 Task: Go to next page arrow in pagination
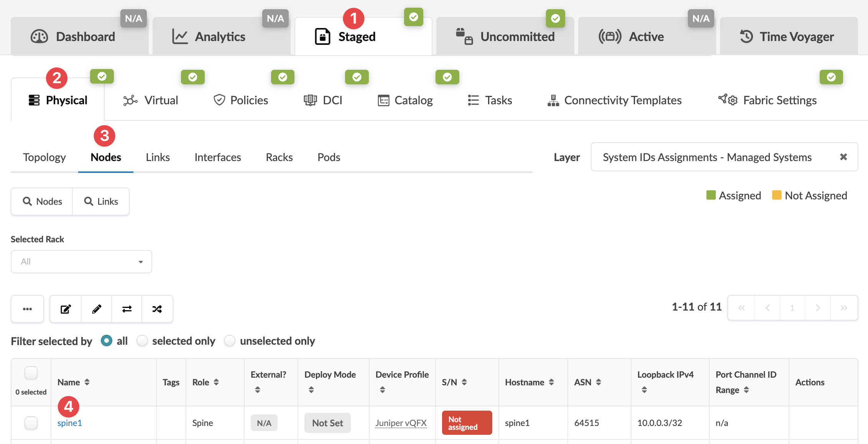click(x=818, y=308)
